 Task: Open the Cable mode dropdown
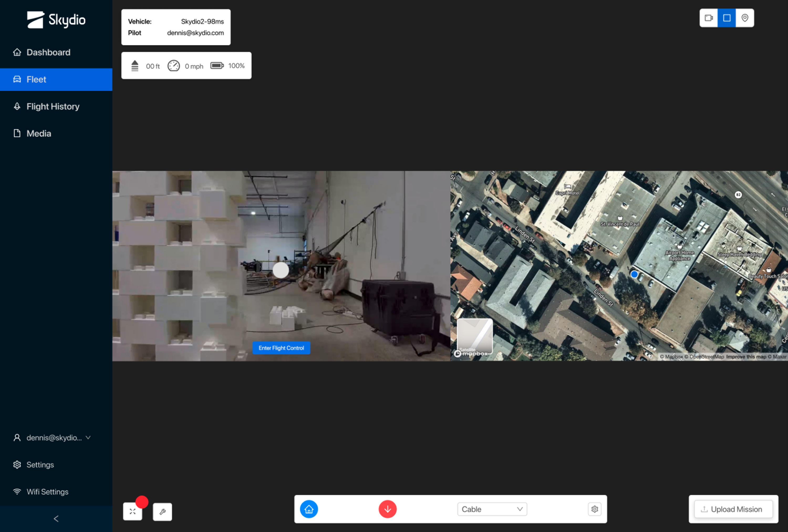pos(492,509)
